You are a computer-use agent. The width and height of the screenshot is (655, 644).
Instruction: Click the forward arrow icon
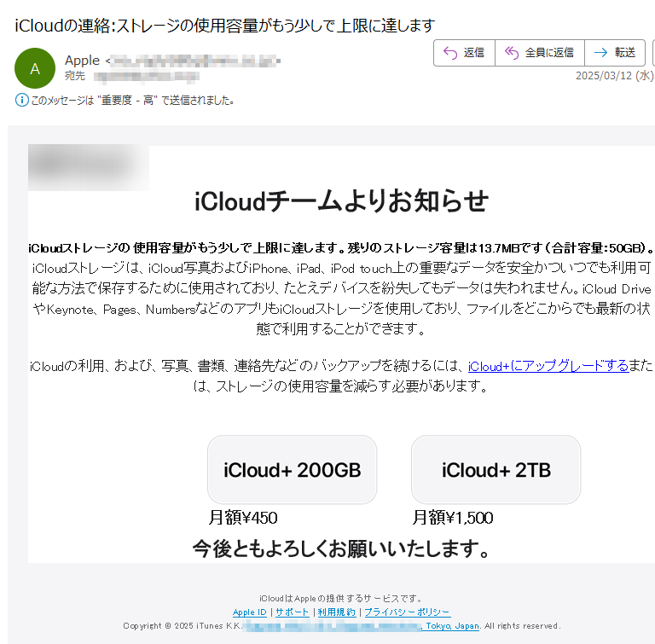tap(600, 53)
